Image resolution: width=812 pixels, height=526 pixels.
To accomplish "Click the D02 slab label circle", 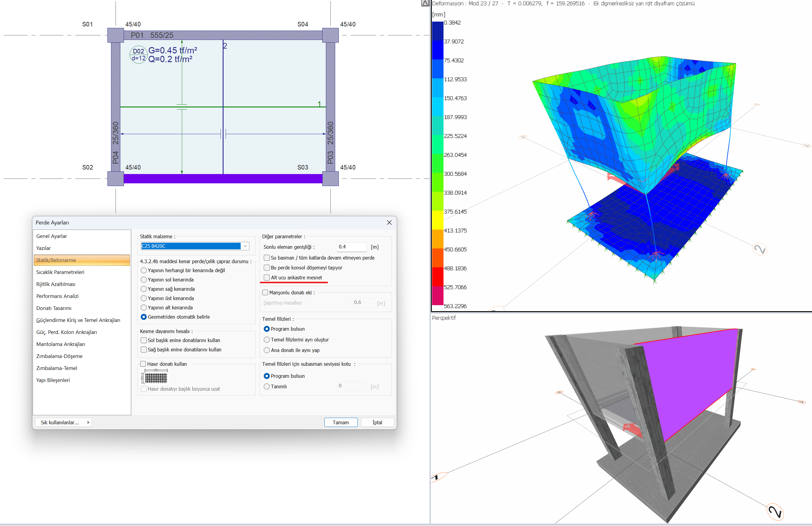I will (138, 55).
